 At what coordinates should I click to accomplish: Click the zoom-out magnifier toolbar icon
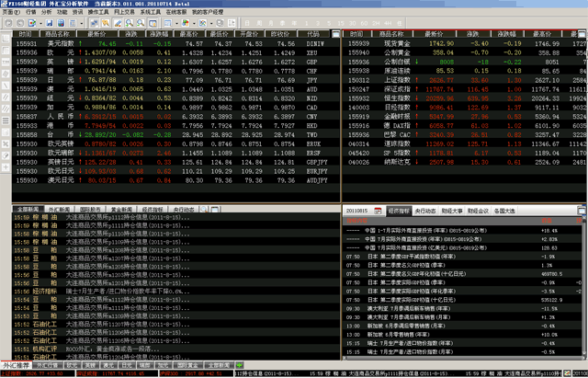pyautogui.click(x=141, y=23)
